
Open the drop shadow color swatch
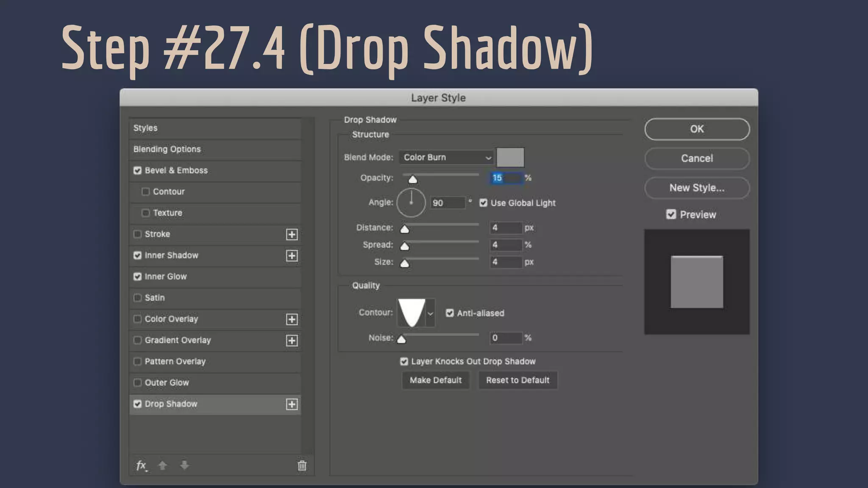click(510, 158)
